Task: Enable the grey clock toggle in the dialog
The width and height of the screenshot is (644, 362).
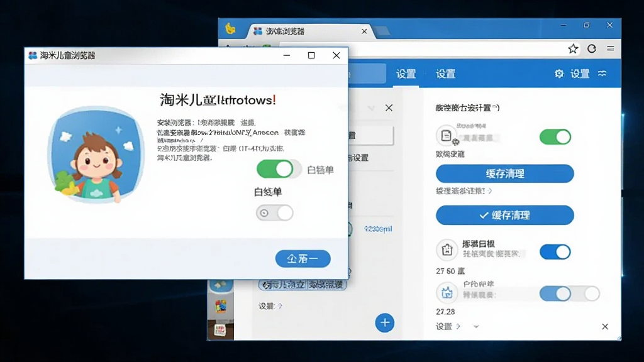Action: pyautogui.click(x=274, y=213)
